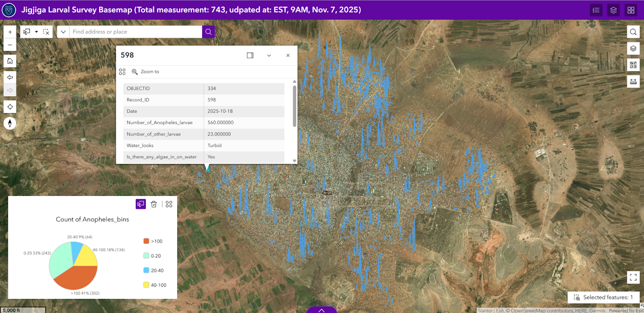Open the map layers button below search
The height and width of the screenshot is (313, 644).
(x=633, y=49)
